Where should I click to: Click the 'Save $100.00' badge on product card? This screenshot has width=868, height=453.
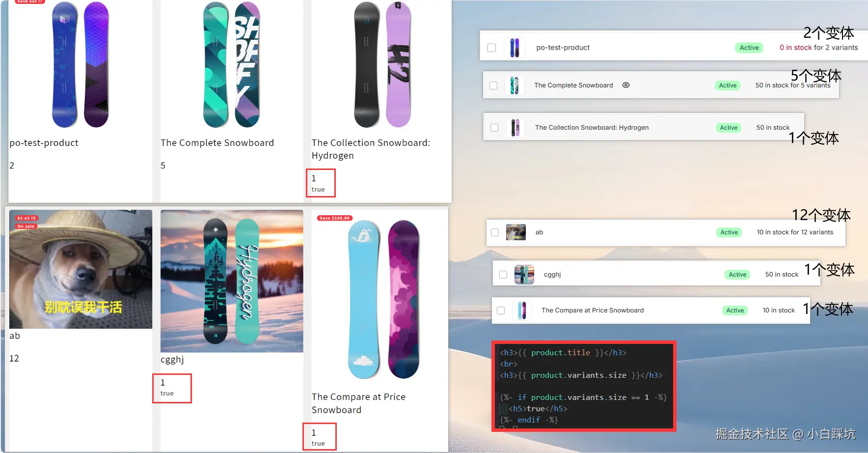click(x=335, y=218)
